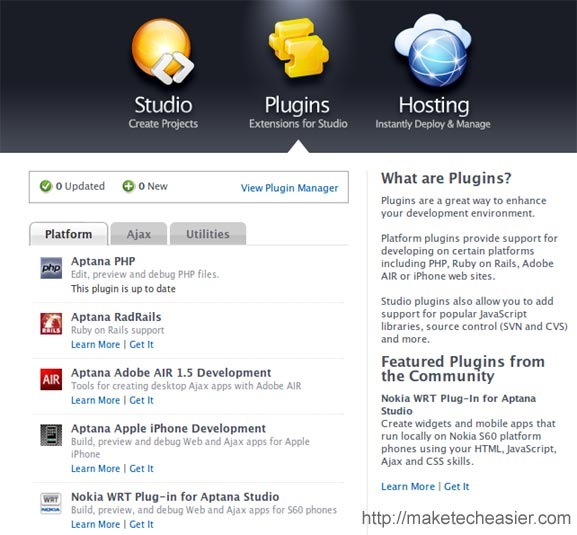The image size is (577, 535).
Task: Click 'Ruby on Rails support' description
Action: [117, 330]
